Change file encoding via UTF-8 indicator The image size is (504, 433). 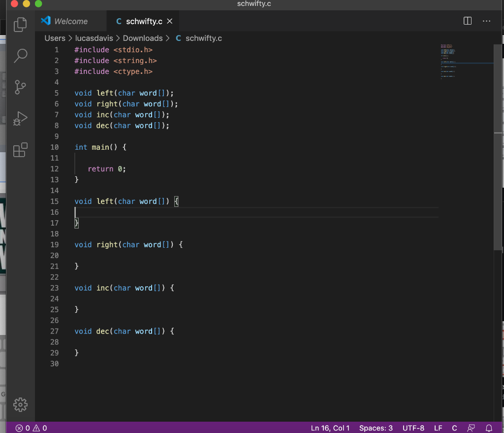pyautogui.click(x=413, y=428)
